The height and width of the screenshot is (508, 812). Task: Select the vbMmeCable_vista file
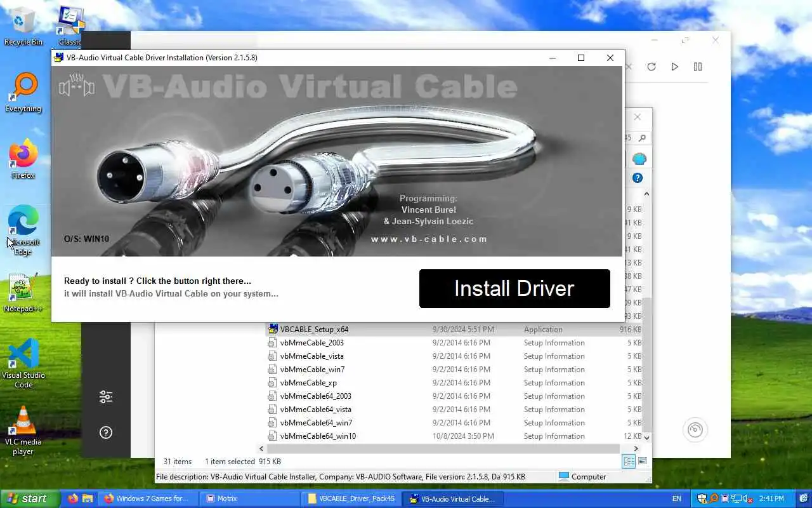[311, 356]
